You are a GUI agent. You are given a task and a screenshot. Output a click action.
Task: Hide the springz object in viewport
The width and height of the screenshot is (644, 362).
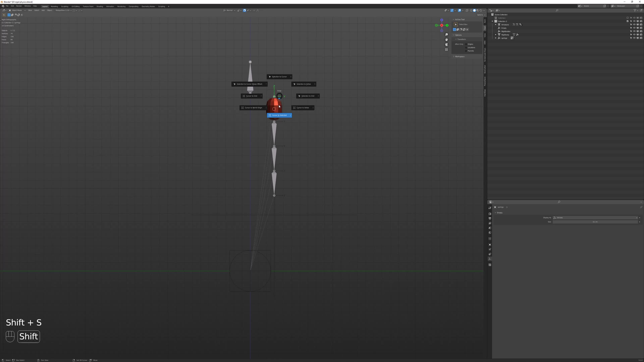point(634,38)
